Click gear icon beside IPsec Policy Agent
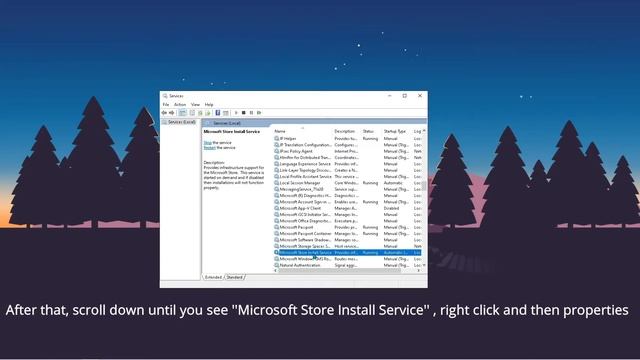640x360 pixels. click(x=277, y=151)
